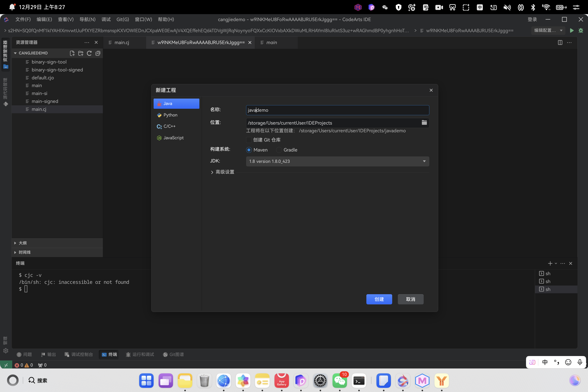Open the JDK version dropdown
This screenshot has width=588, height=392.
coord(337,161)
